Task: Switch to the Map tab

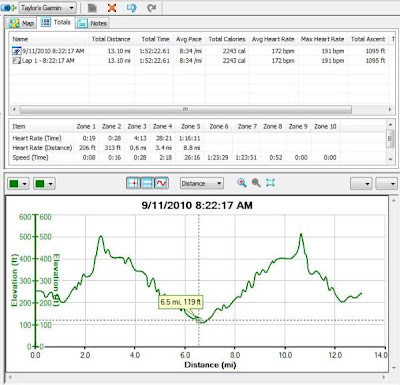Action: click(22, 23)
